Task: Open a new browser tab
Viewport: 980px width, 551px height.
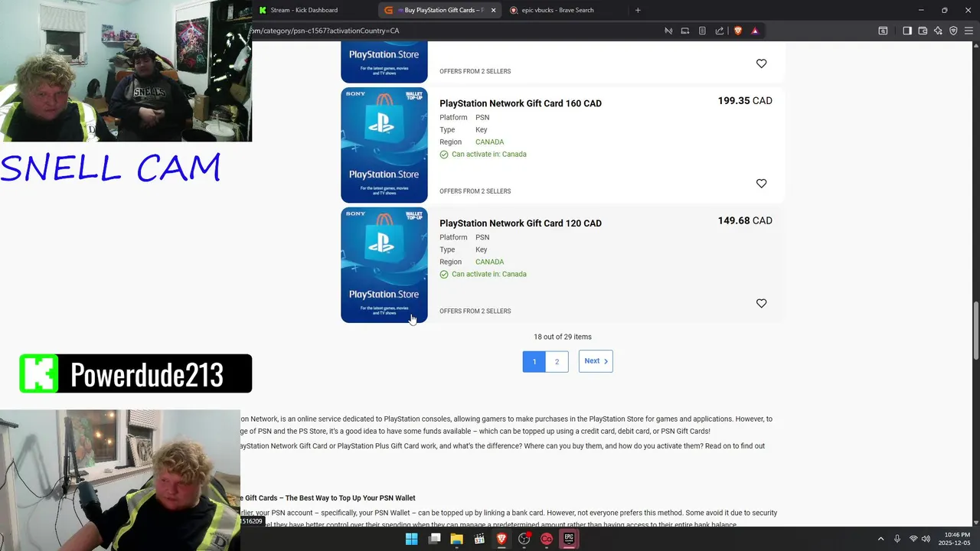Action: point(638,10)
